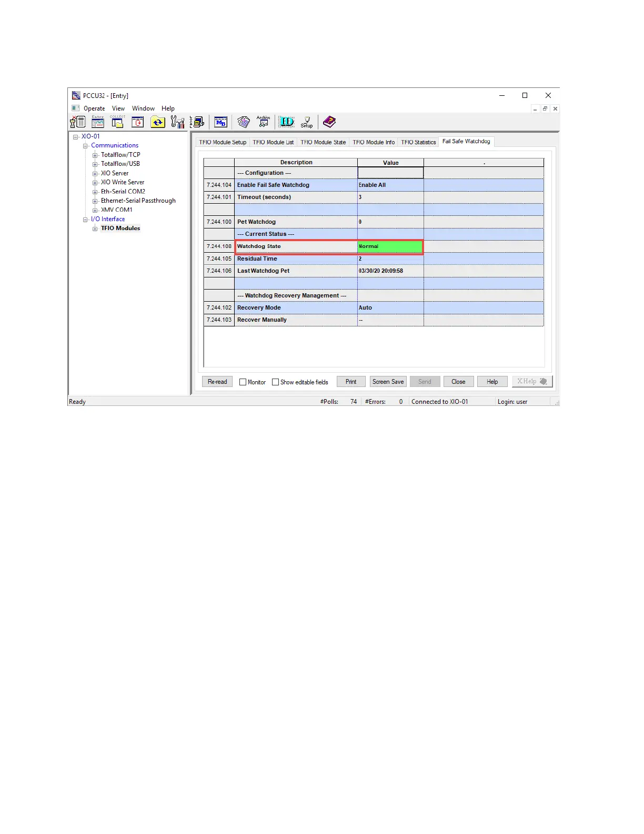Open the purple help book icon
The height and width of the screenshot is (834, 644).
tap(329, 122)
